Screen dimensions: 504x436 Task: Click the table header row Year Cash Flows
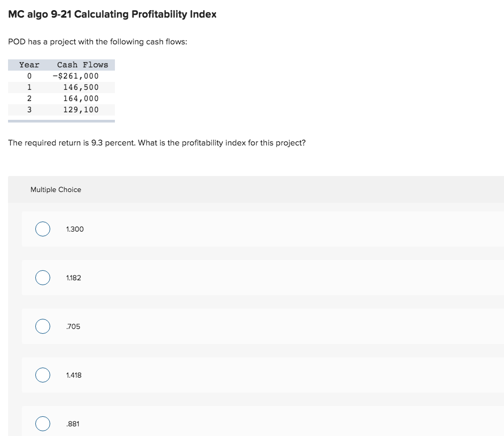point(61,65)
